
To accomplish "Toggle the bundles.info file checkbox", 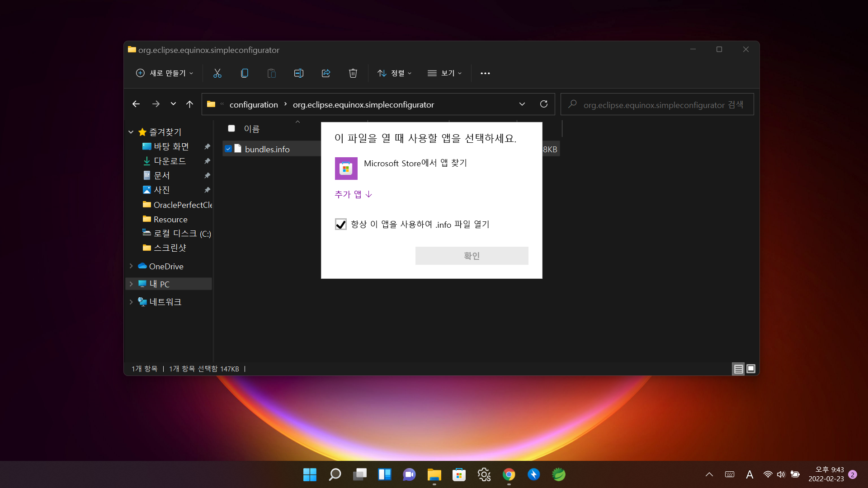I will pyautogui.click(x=228, y=149).
